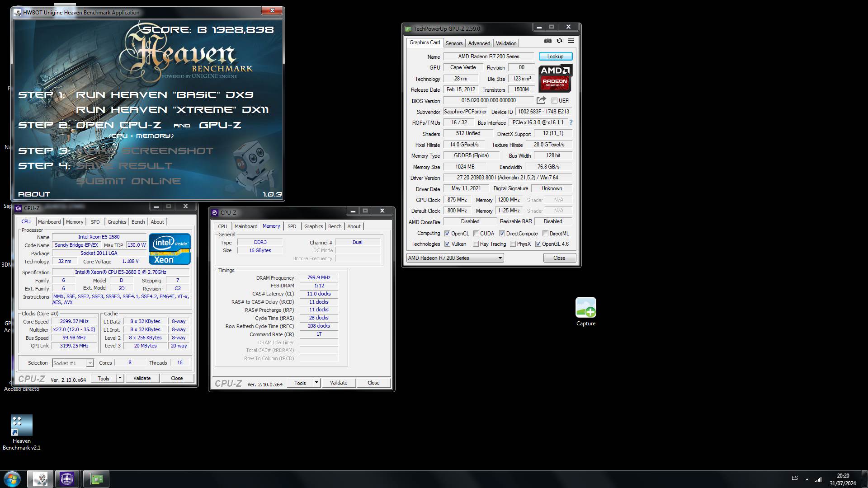
Task: Select GPU-Z taskbar icon
Action: (96, 479)
